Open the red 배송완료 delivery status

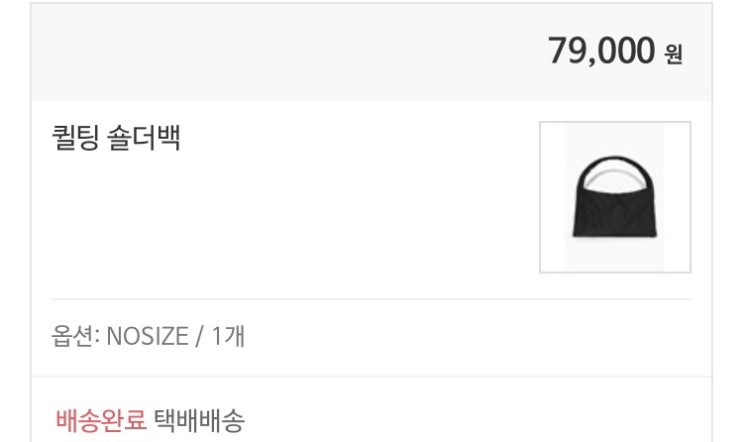pos(101,420)
